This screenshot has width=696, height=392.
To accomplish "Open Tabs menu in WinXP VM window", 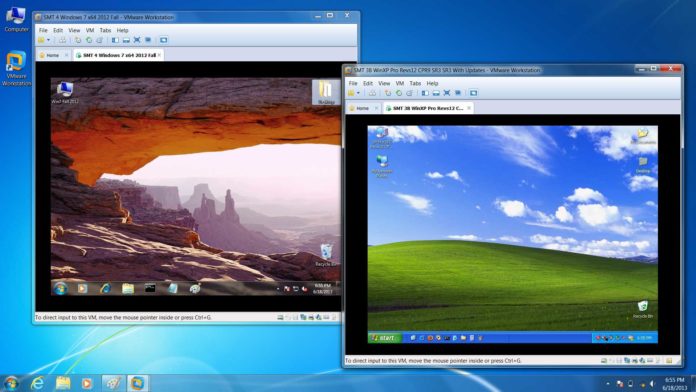I will pyautogui.click(x=415, y=83).
